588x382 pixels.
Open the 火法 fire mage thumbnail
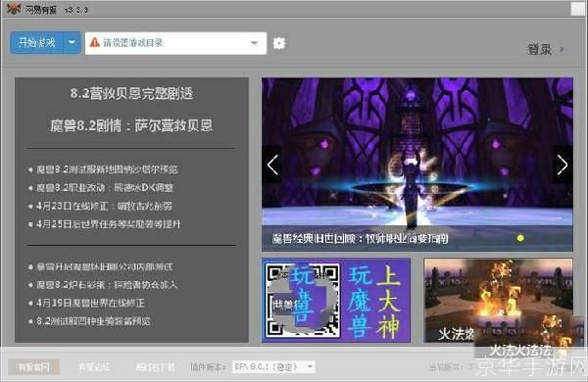pos(499,301)
